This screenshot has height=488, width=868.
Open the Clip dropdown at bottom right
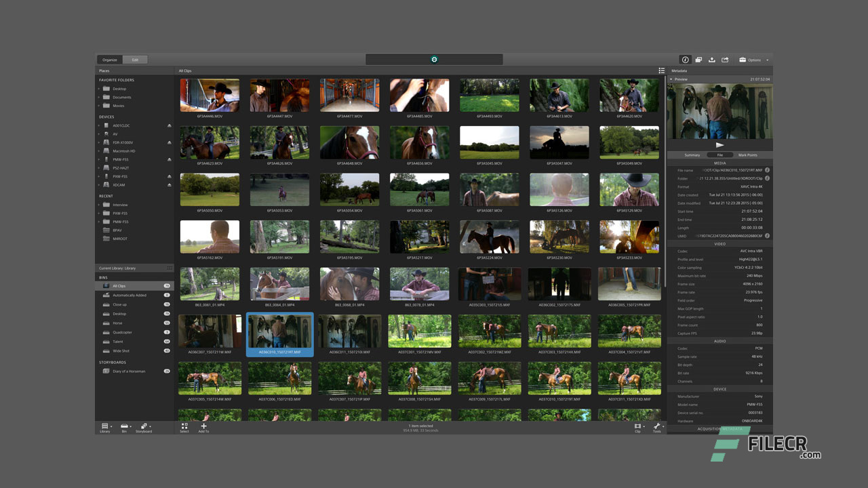pos(638,427)
